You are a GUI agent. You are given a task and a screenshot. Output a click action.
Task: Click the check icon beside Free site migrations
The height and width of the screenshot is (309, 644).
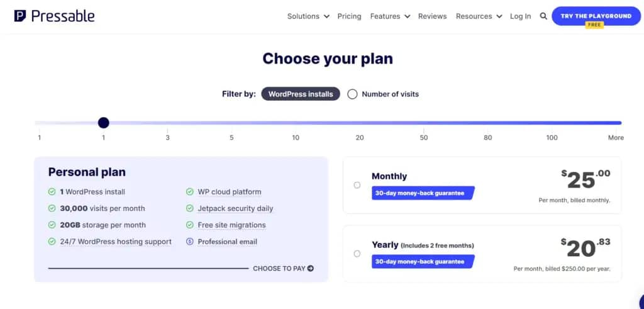point(189,225)
